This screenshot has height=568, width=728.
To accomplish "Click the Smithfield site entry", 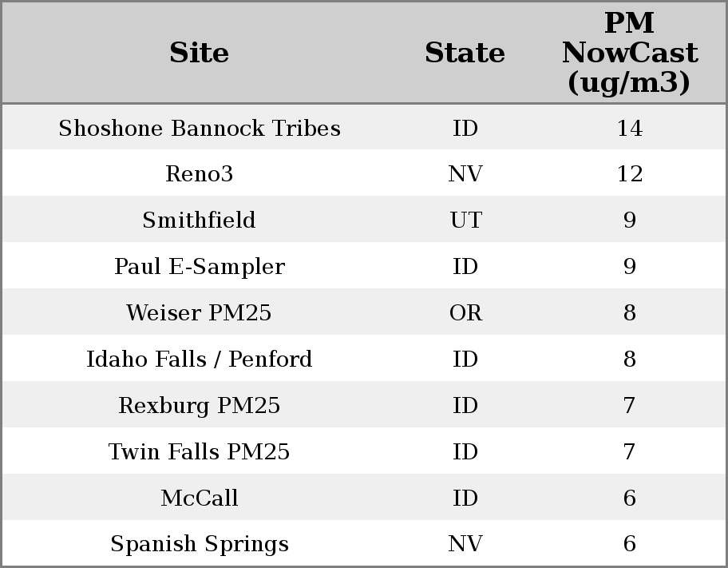I will click(x=200, y=220).
